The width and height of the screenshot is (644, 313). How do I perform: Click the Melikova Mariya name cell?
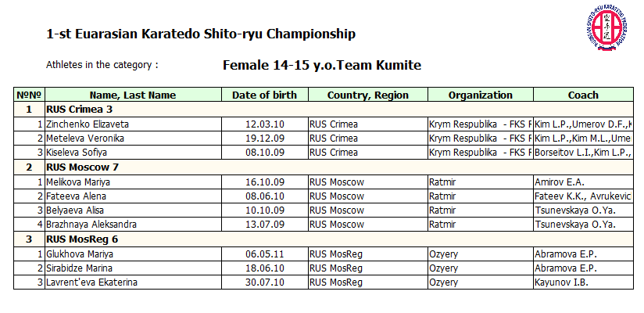pos(133,182)
